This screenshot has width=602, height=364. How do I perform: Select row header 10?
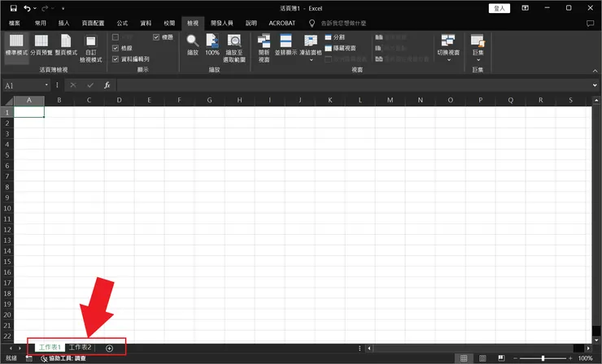point(7,208)
